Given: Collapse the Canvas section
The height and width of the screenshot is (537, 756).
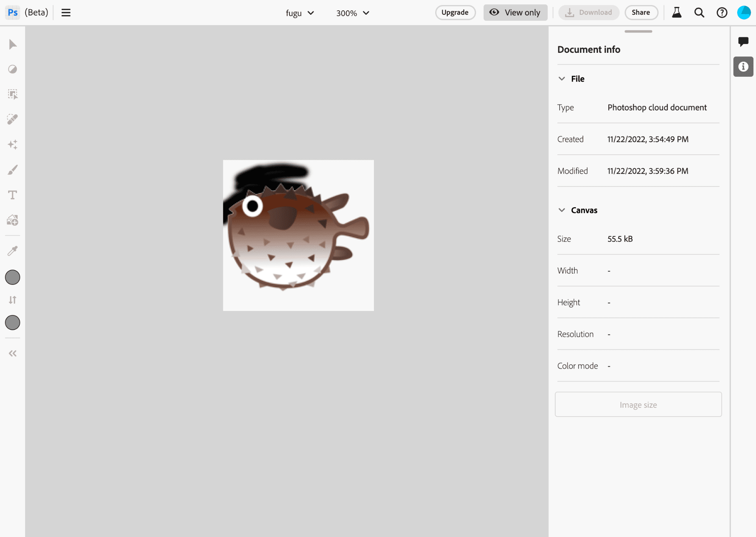Looking at the screenshot, I should [x=561, y=210].
